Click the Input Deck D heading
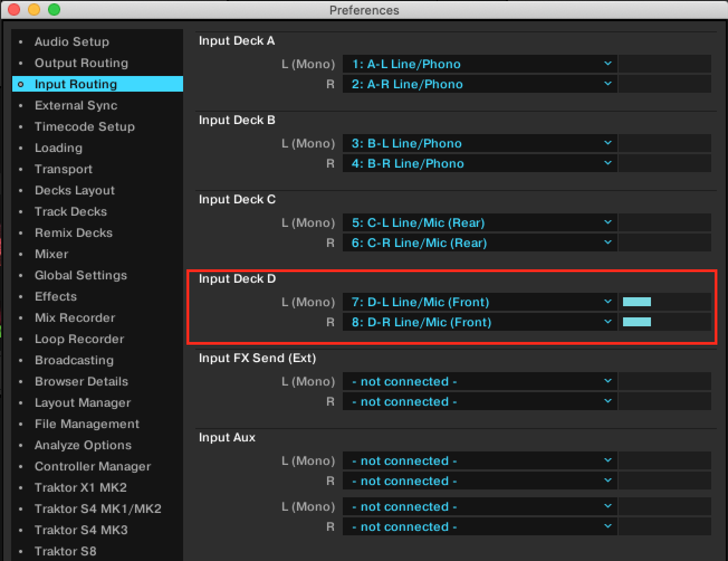The image size is (728, 561). [237, 279]
